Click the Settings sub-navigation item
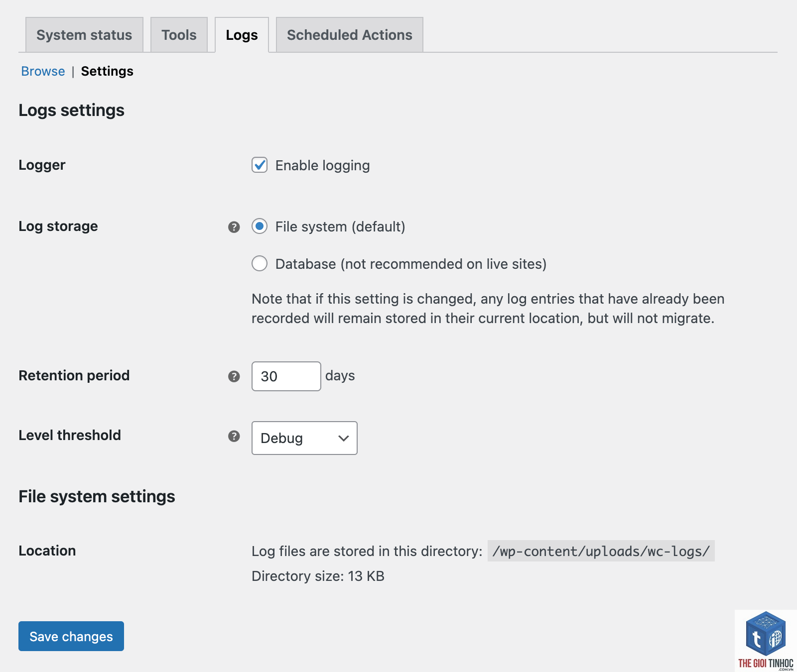Viewport: 797px width, 672px height. coord(107,71)
